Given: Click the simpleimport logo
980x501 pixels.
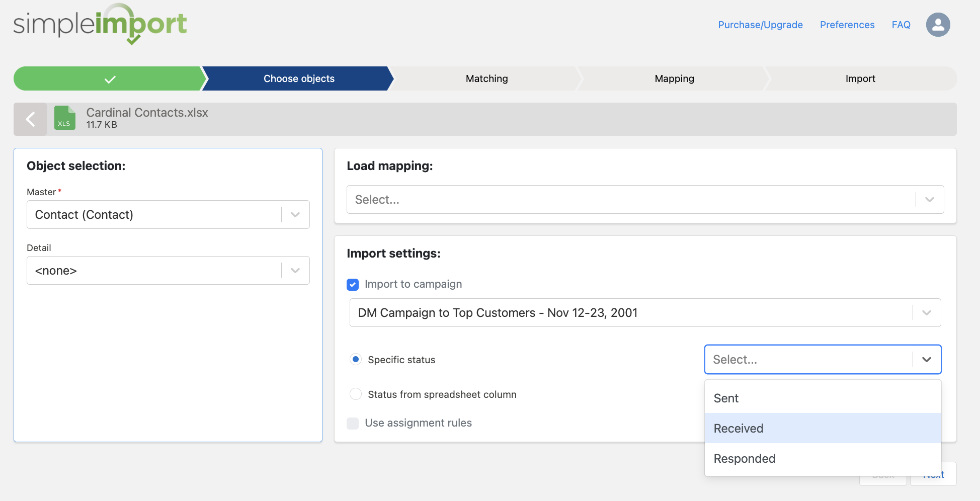Looking at the screenshot, I should coord(100,24).
